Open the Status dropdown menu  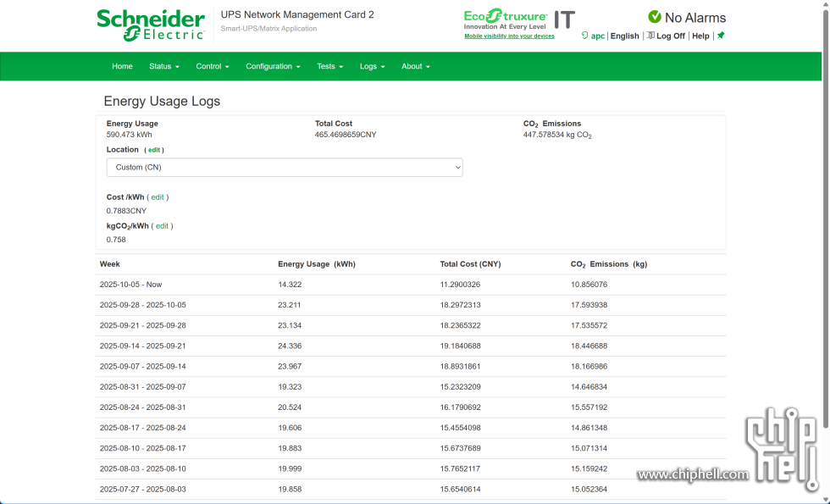tap(164, 66)
